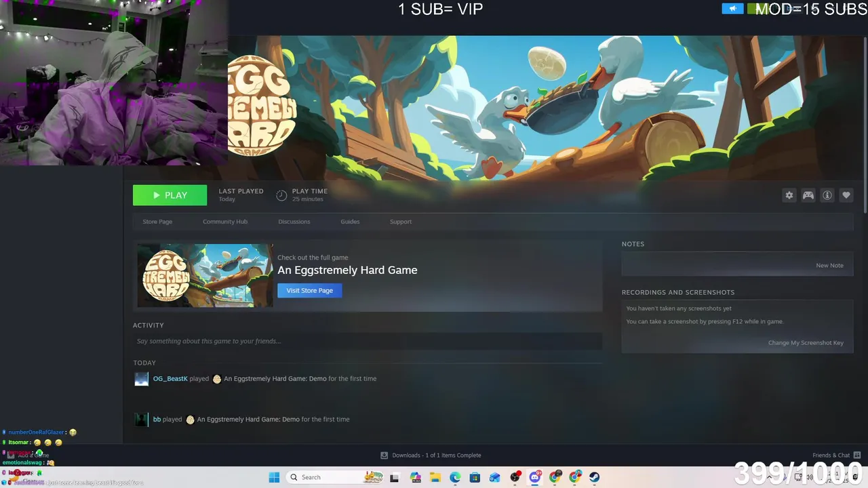The image size is (868, 488).
Task: Click An Eggstremely Hard Game title
Action: [x=347, y=270]
